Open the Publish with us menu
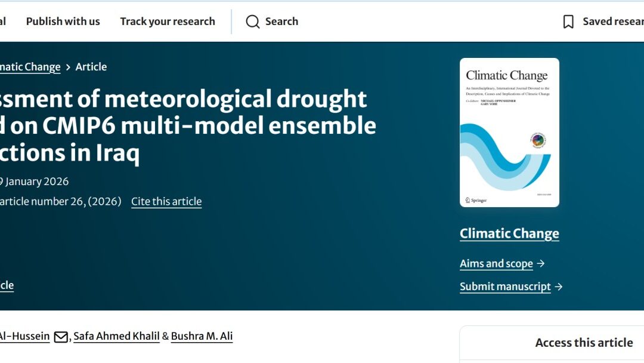This screenshot has height=363, width=644. (63, 21)
